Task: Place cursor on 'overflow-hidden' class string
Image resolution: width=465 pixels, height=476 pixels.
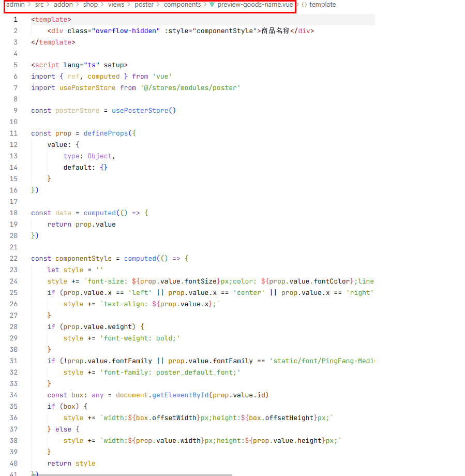Action: point(126,31)
